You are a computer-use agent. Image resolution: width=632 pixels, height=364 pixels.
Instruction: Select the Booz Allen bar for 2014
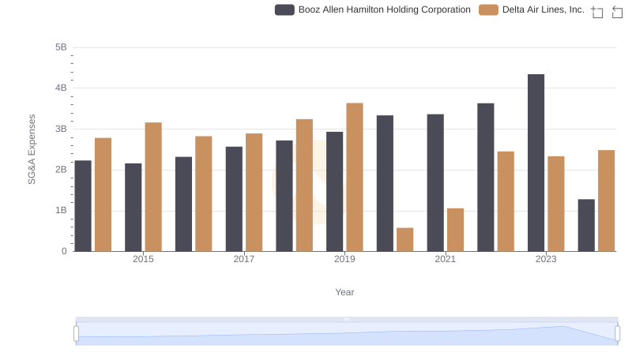(83, 206)
